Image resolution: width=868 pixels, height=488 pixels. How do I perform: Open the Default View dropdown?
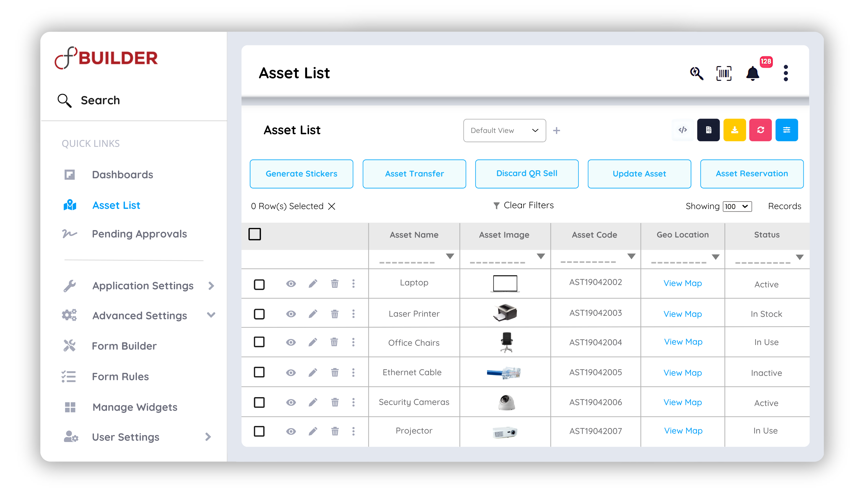(505, 130)
